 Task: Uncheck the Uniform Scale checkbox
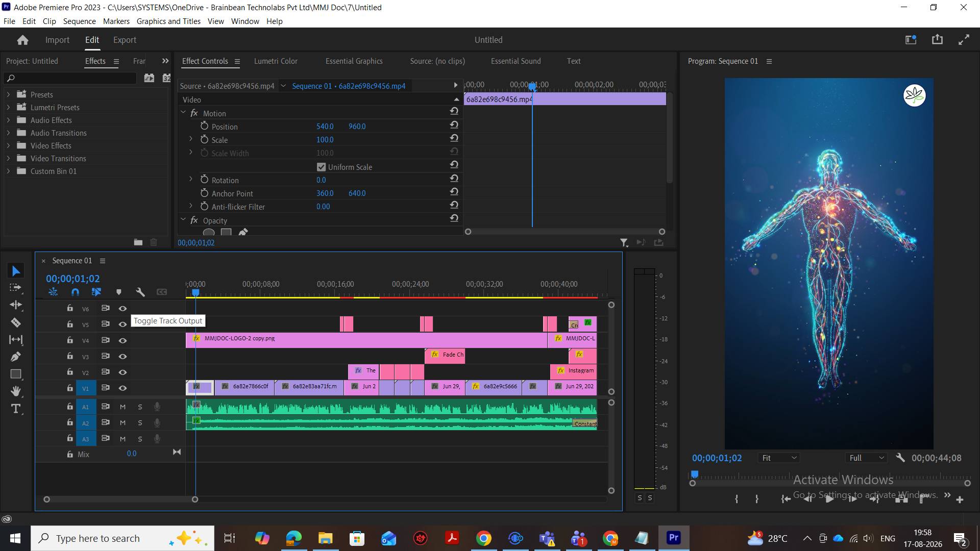coord(321,167)
